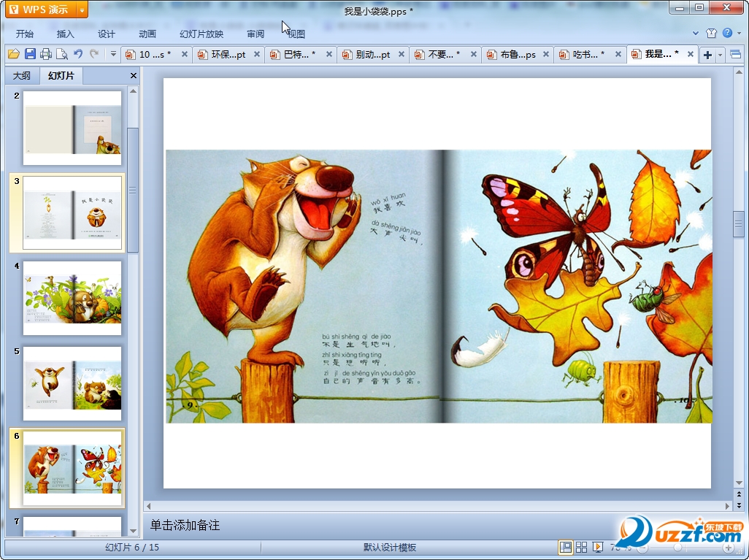
Task: Save the presentation with the floppy icon
Action: [x=30, y=54]
